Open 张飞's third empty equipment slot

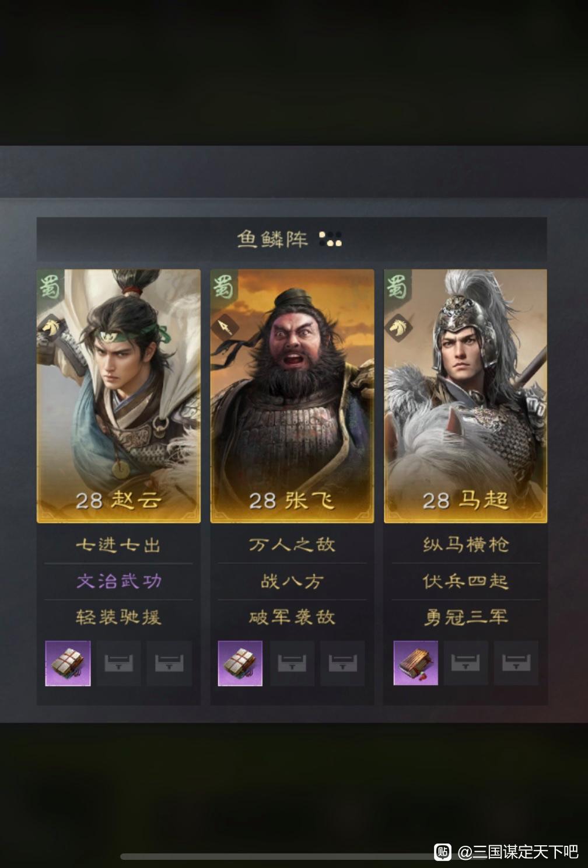(342, 663)
